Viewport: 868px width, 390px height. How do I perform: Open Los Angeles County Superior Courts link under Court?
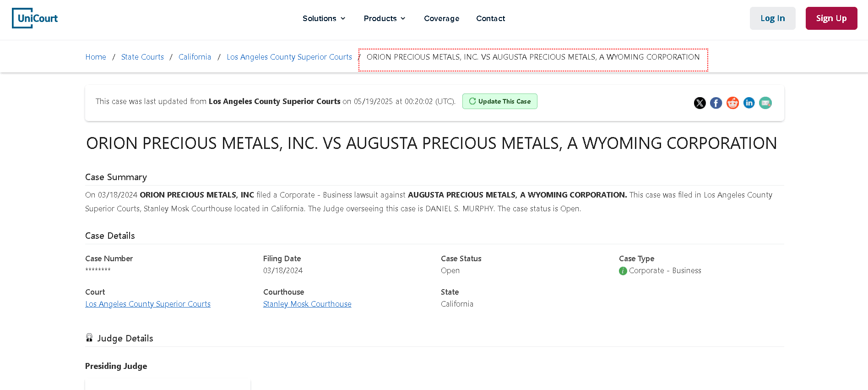[x=148, y=304]
